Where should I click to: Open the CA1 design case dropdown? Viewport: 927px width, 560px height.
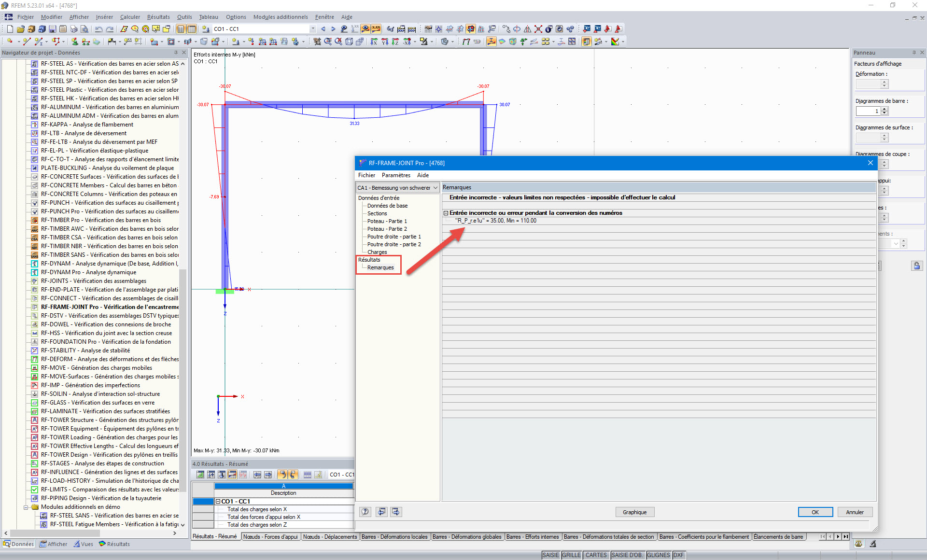pyautogui.click(x=435, y=188)
